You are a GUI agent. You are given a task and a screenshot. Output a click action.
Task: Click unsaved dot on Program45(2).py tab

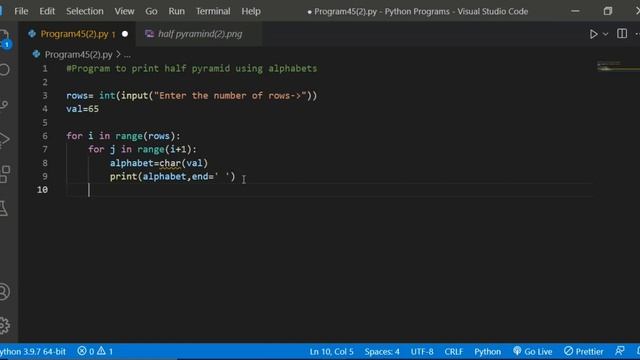[x=125, y=34]
